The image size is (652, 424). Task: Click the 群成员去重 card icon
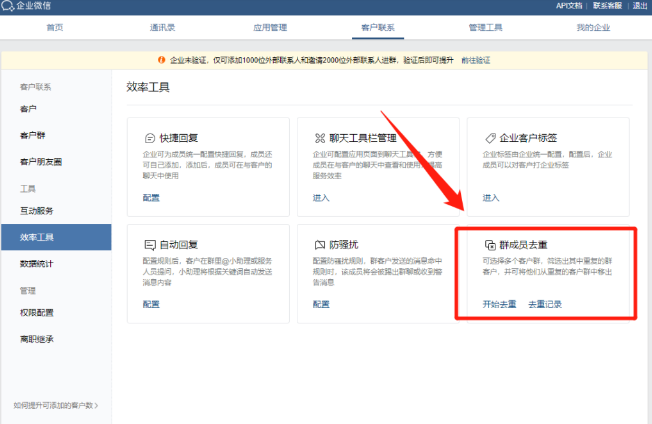pyautogui.click(x=490, y=244)
